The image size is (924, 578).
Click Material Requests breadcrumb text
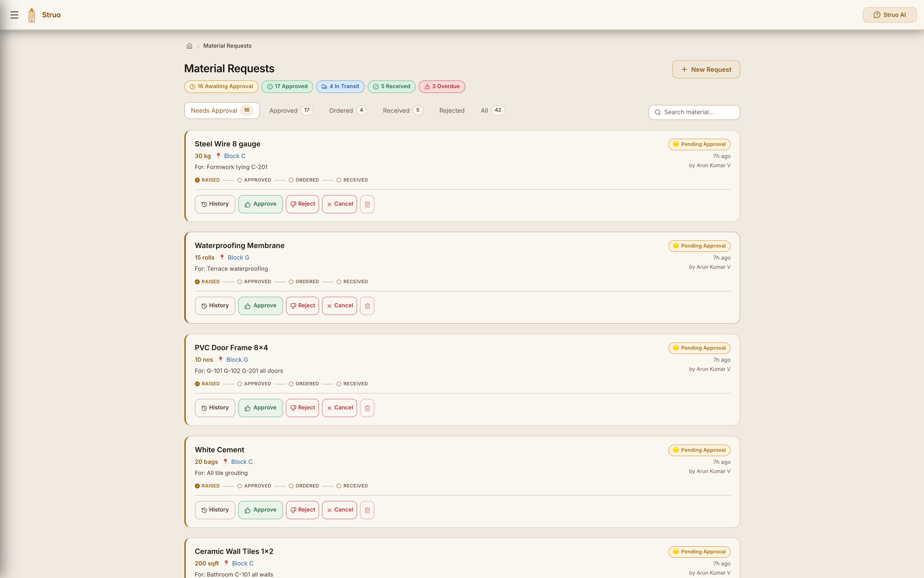tap(227, 46)
